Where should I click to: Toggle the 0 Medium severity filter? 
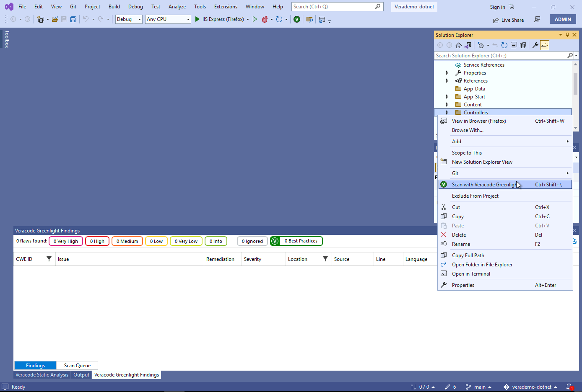127,241
